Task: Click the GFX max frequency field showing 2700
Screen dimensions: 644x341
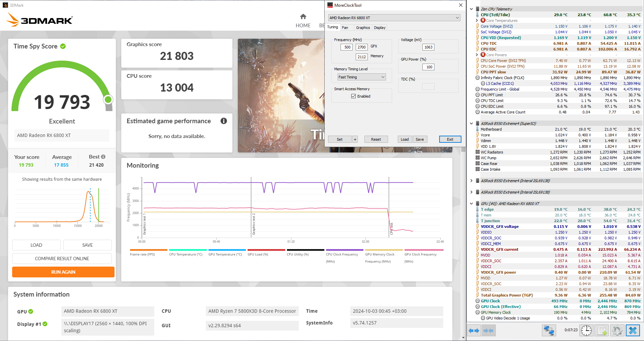Action: [362, 47]
